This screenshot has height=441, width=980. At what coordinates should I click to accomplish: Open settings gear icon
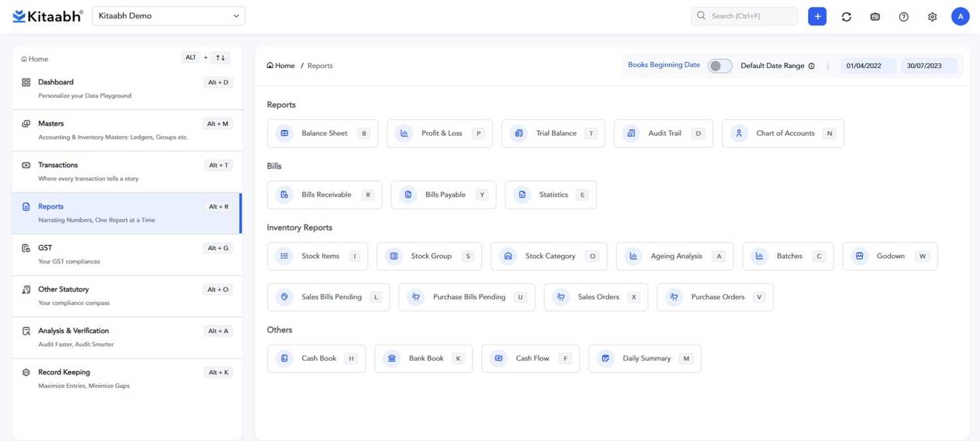coord(932,16)
